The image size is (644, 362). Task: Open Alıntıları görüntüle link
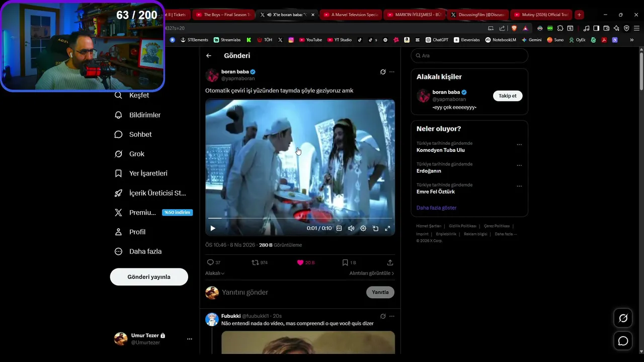tap(372, 273)
